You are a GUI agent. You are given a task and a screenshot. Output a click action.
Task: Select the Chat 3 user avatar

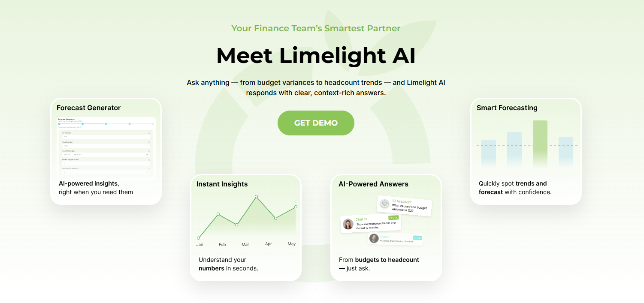coord(374,238)
